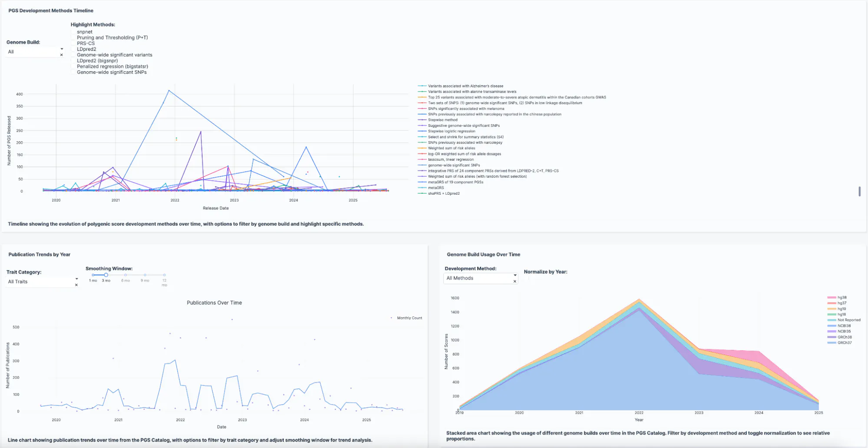The width and height of the screenshot is (868, 448).
Task: Toggle metaGRS legend trace
Action: point(431,188)
